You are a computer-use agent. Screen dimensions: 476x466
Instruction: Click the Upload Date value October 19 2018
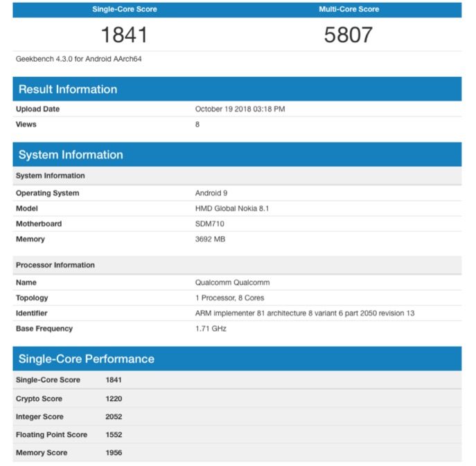[x=240, y=109]
